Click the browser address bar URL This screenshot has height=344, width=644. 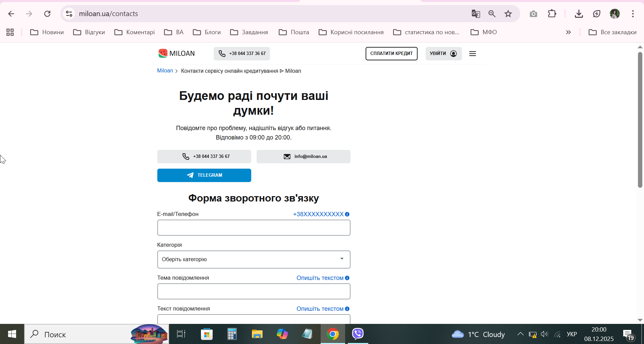pos(109,14)
